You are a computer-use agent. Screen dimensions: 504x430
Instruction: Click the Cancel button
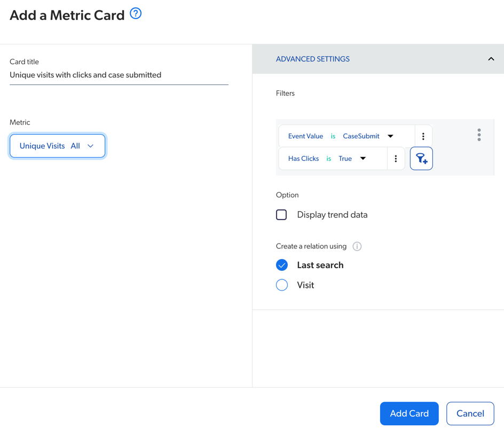coord(470,413)
